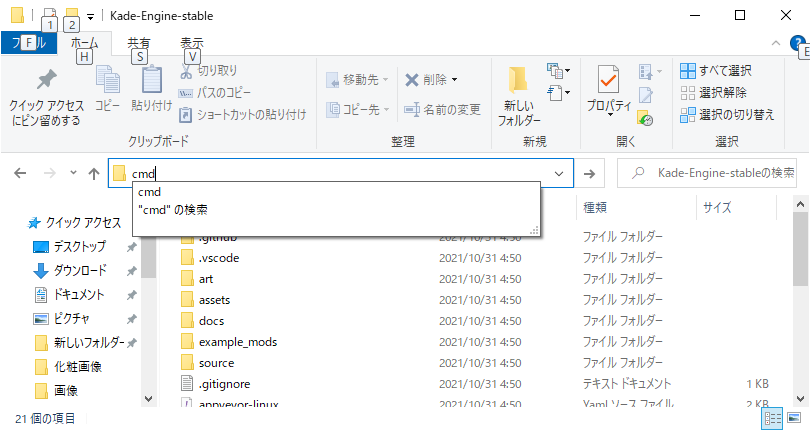Image resolution: width=810 pixels, height=431 pixels.
Task: Choose the cmd autocomplete suggestion
Action: tap(336, 192)
